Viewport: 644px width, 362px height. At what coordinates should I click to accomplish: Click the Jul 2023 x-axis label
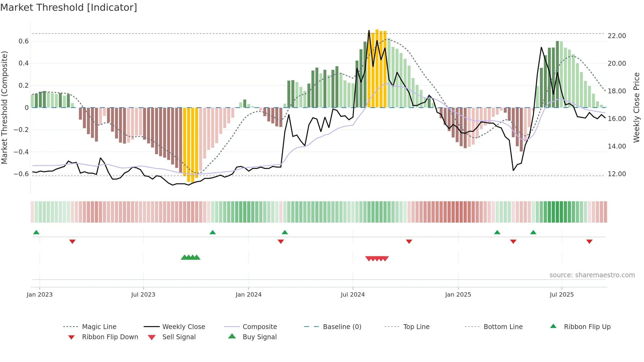[x=143, y=294]
